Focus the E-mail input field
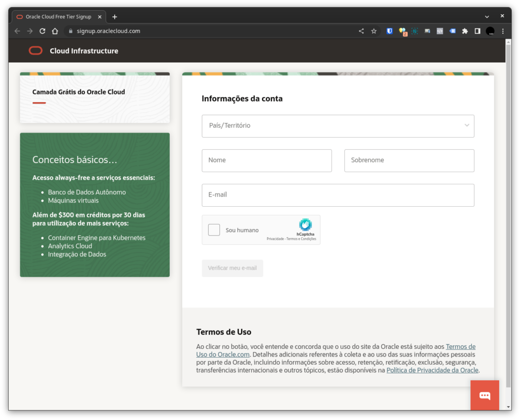520x420 pixels. pyautogui.click(x=338, y=195)
